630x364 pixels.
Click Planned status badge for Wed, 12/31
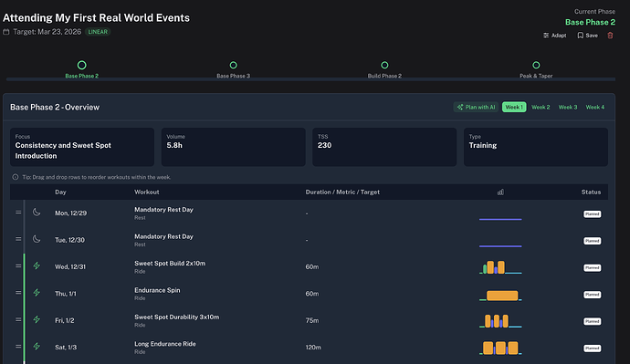pyautogui.click(x=593, y=267)
